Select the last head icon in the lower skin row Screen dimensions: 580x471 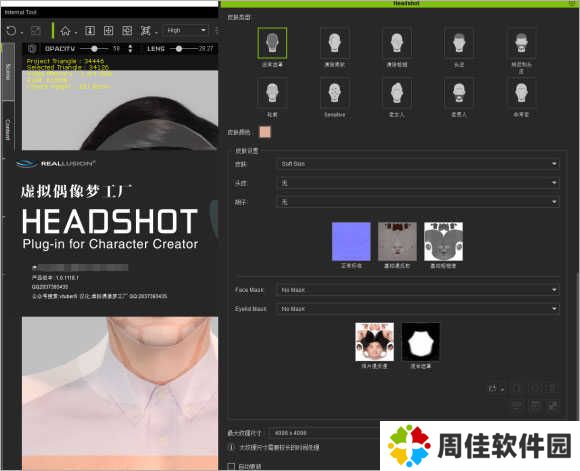(521, 93)
